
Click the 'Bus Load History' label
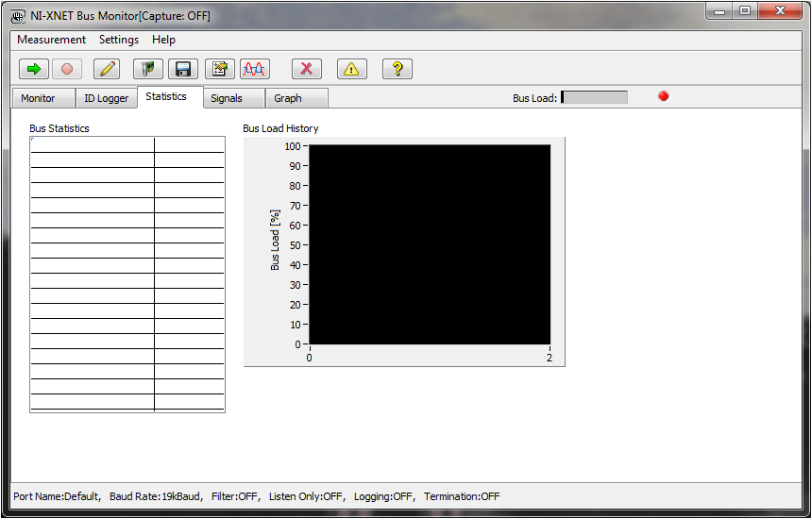(x=280, y=128)
